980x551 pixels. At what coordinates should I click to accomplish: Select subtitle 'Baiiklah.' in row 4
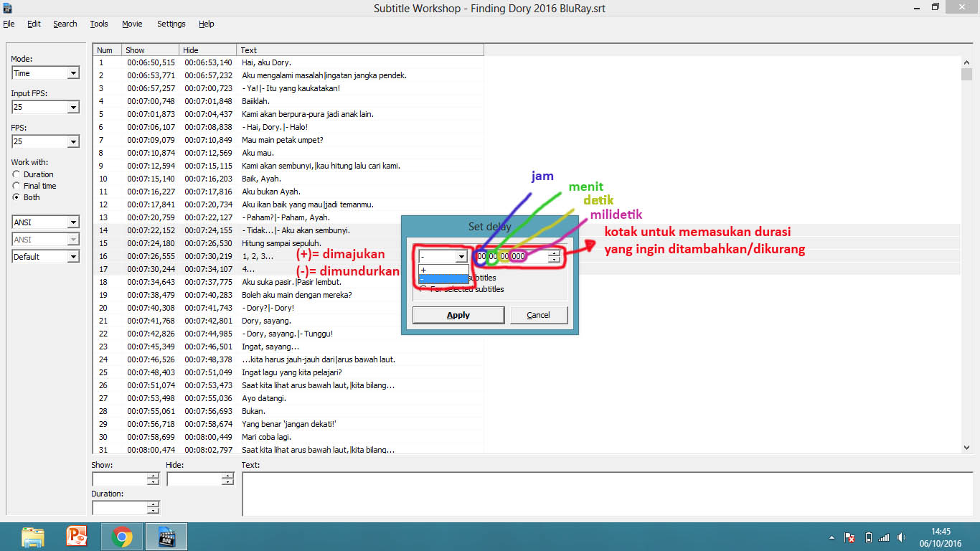(x=288, y=101)
